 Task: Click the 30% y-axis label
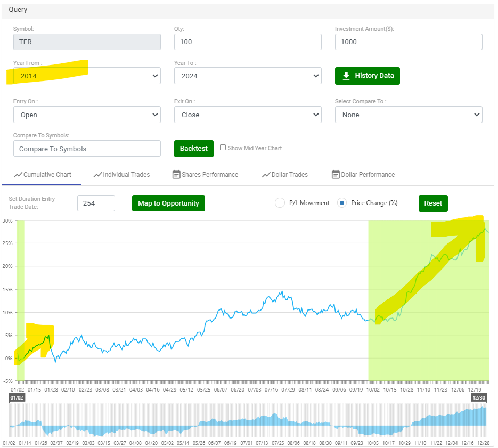tap(7, 221)
